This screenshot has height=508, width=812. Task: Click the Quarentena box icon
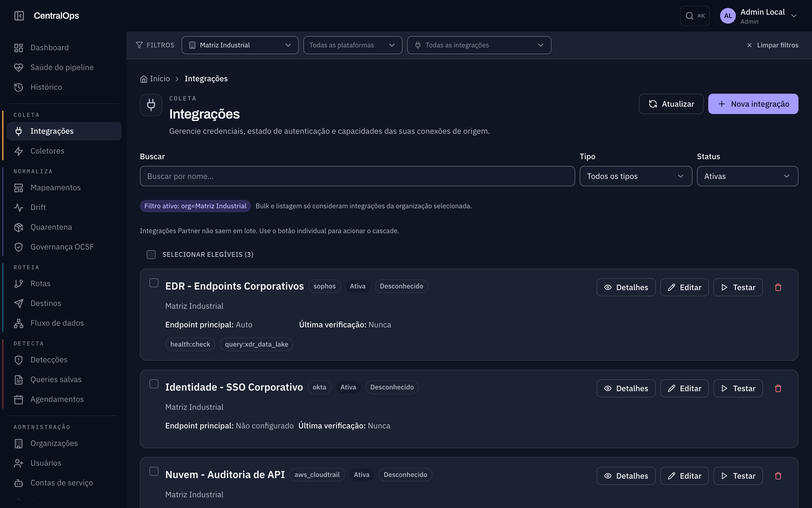tap(18, 227)
